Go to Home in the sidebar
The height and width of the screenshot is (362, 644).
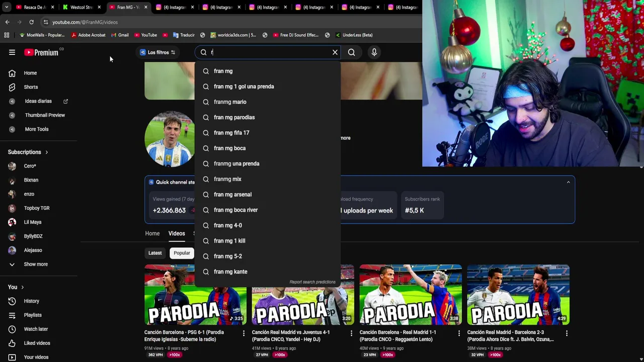point(30,73)
